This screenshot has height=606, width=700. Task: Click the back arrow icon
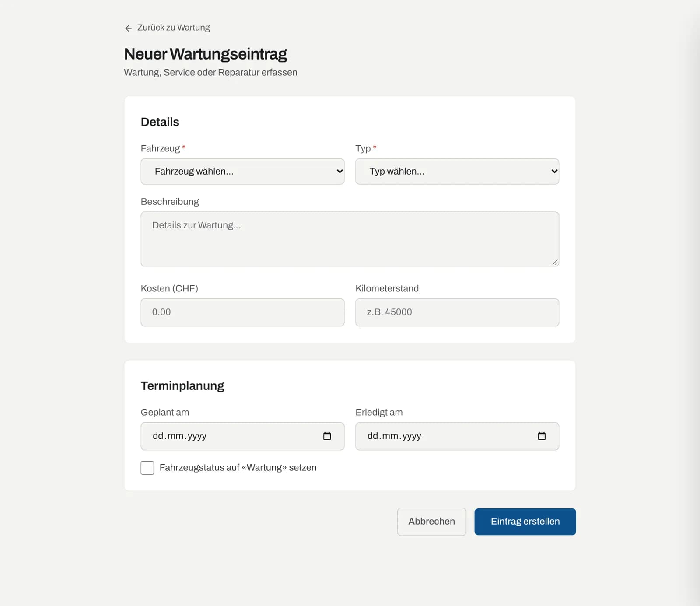pyautogui.click(x=128, y=28)
